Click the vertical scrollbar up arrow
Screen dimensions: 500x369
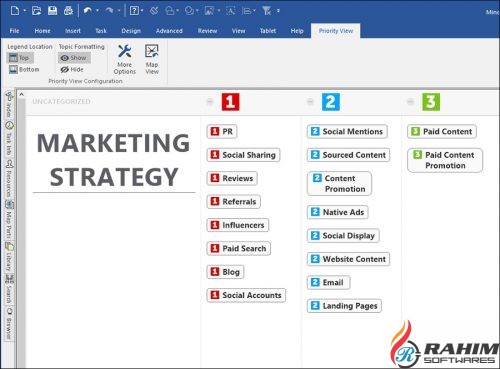tap(21, 94)
